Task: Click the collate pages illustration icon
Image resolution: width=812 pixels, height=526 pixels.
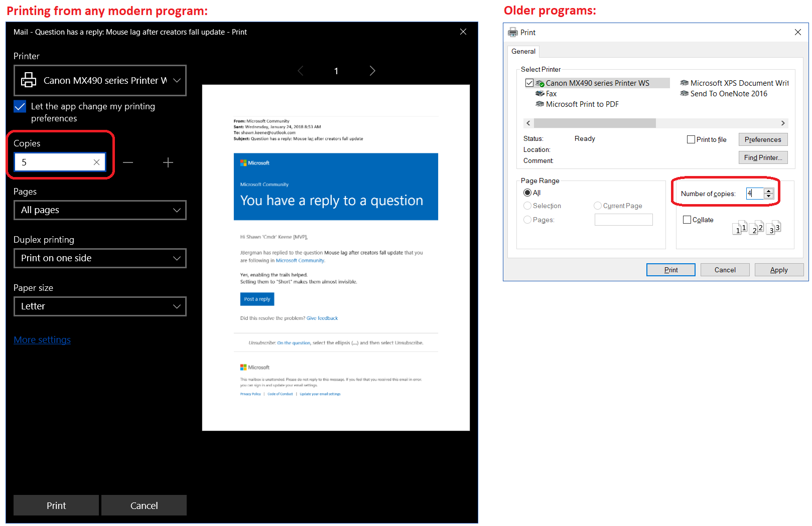Action: pos(756,228)
